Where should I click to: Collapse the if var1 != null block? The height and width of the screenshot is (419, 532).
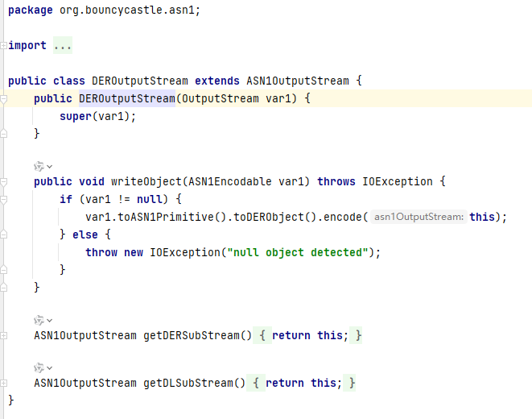(x=3, y=200)
